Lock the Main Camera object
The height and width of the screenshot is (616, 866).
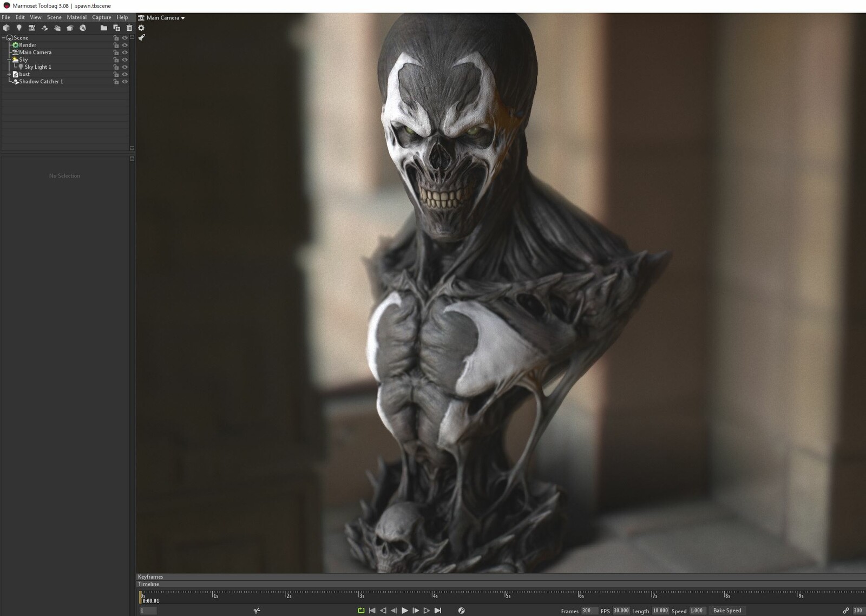click(x=116, y=53)
